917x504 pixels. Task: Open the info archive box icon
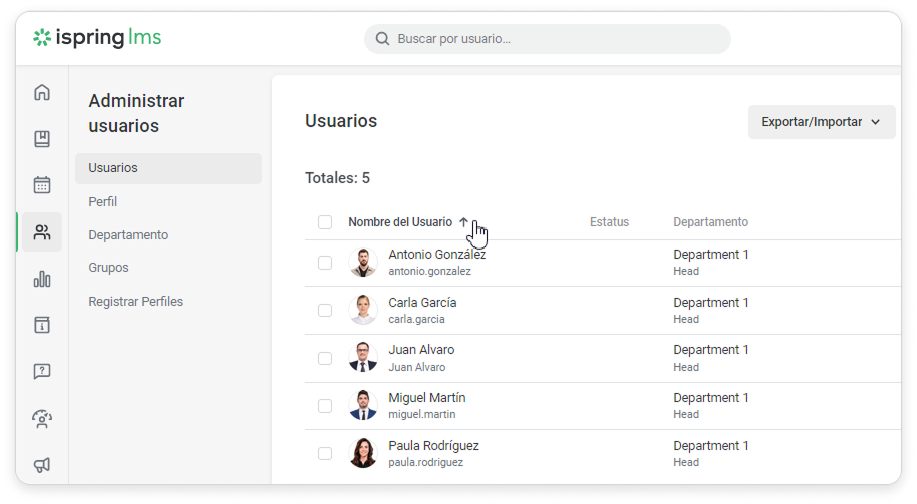(x=42, y=325)
